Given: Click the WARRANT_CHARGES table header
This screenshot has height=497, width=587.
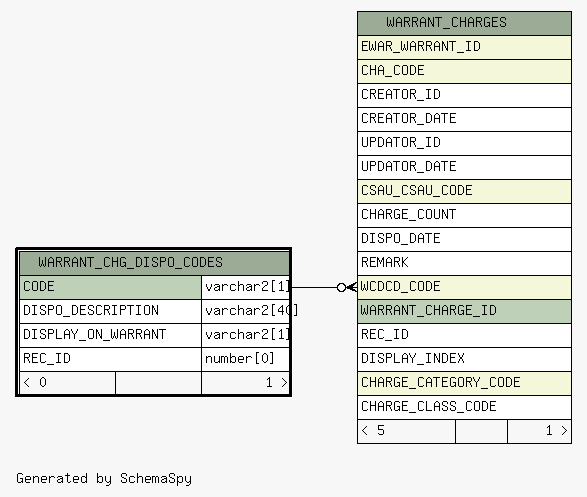Looking at the screenshot, I should coord(464,23).
